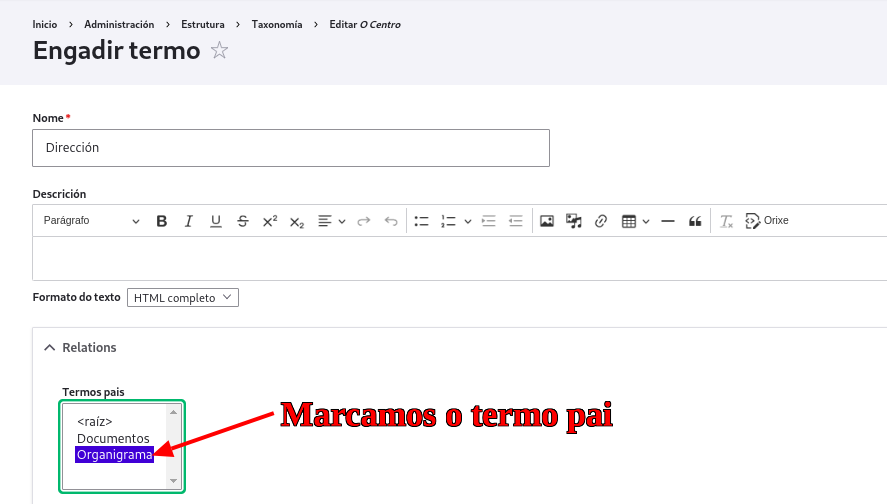Open the Inicio breadcrumb link
887x504 pixels.
click(x=45, y=24)
